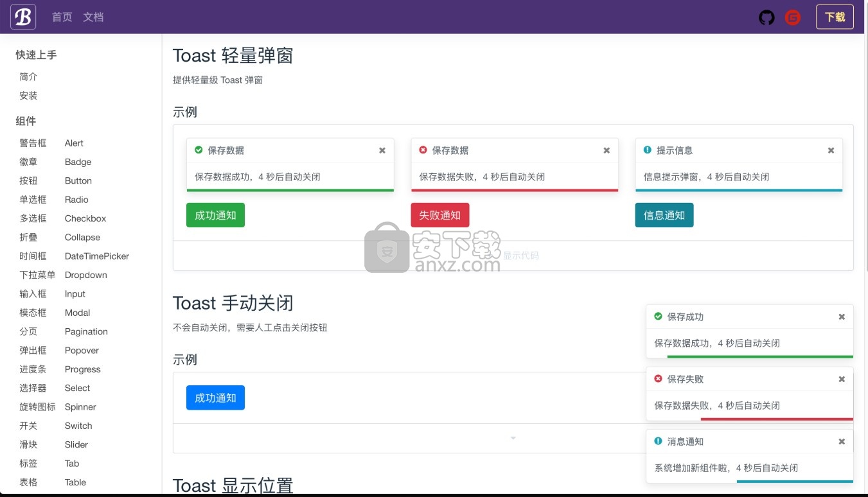
Task: Close the 消息通知 popup toast
Action: click(842, 441)
